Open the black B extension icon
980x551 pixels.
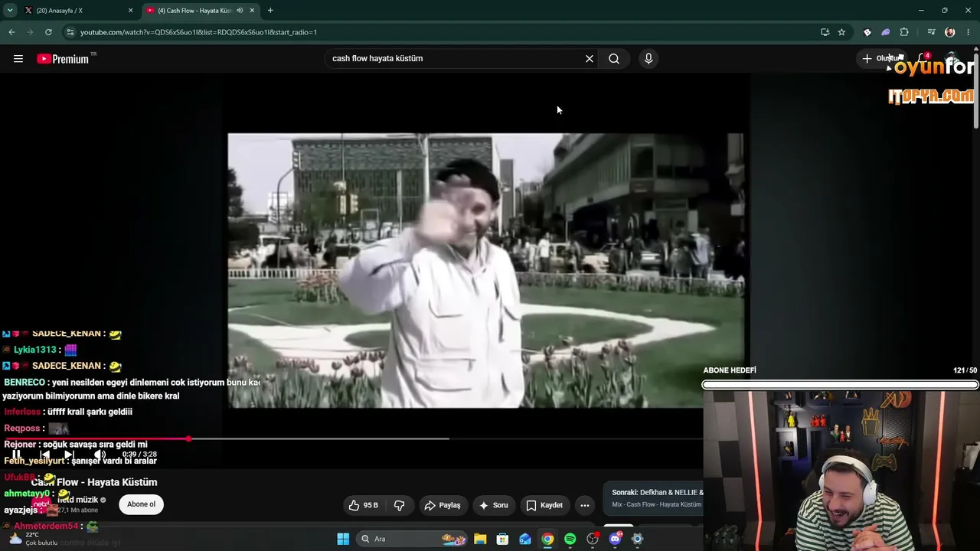click(x=867, y=32)
